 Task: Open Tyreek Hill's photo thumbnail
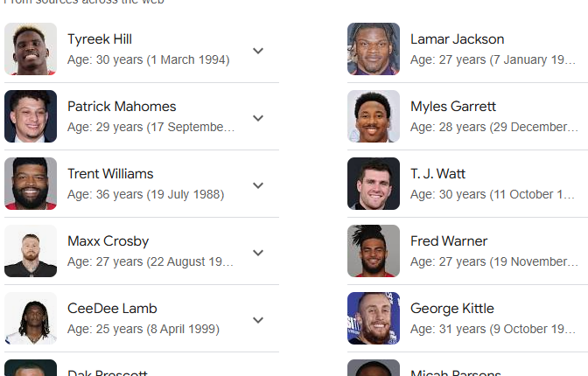tap(31, 49)
